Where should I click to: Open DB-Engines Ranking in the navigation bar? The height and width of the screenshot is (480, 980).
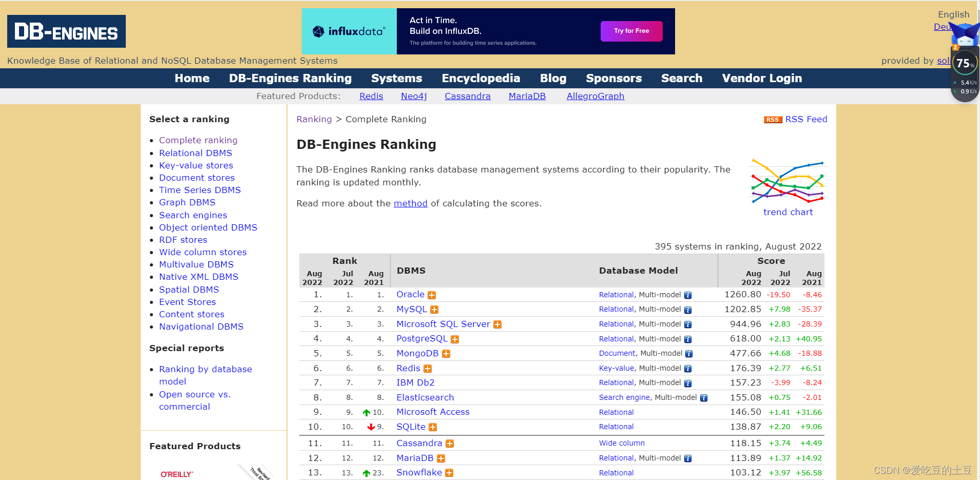(290, 78)
